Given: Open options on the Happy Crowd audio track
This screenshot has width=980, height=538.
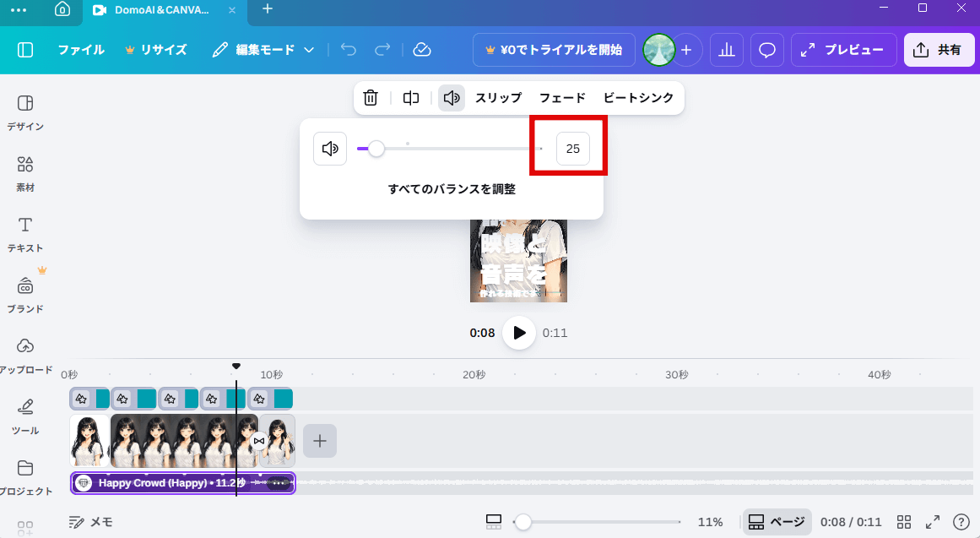Looking at the screenshot, I should coord(279,483).
